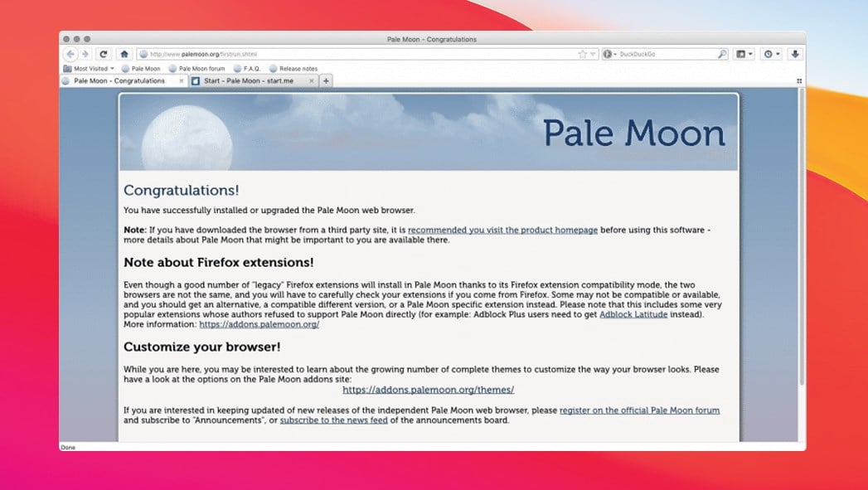The height and width of the screenshot is (490, 868).
Task: Open the DuckDuckGo search engine selector
Action: (609, 54)
